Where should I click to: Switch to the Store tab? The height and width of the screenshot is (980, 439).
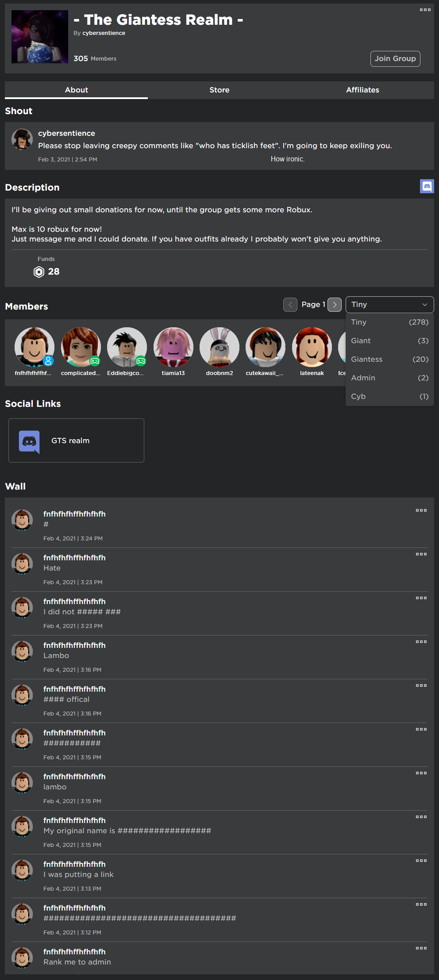219,90
